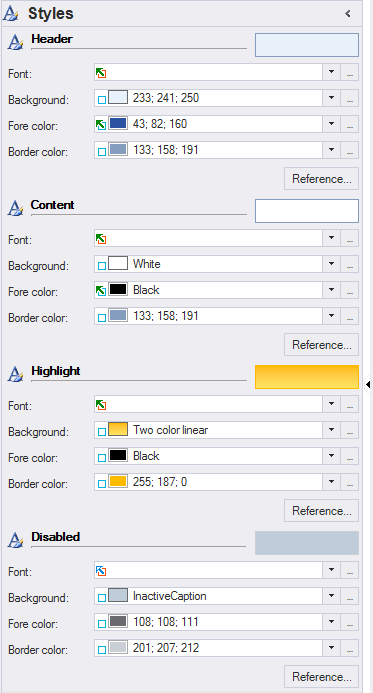Click the Styles panel title icon
Image resolution: width=373 pixels, height=693 pixels.
tap(11, 13)
